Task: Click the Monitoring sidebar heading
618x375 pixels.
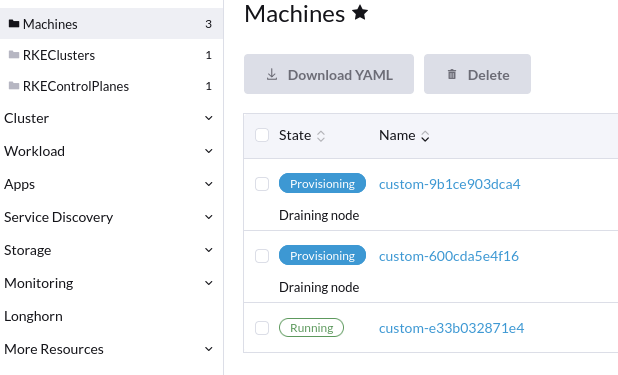Action: tap(39, 283)
